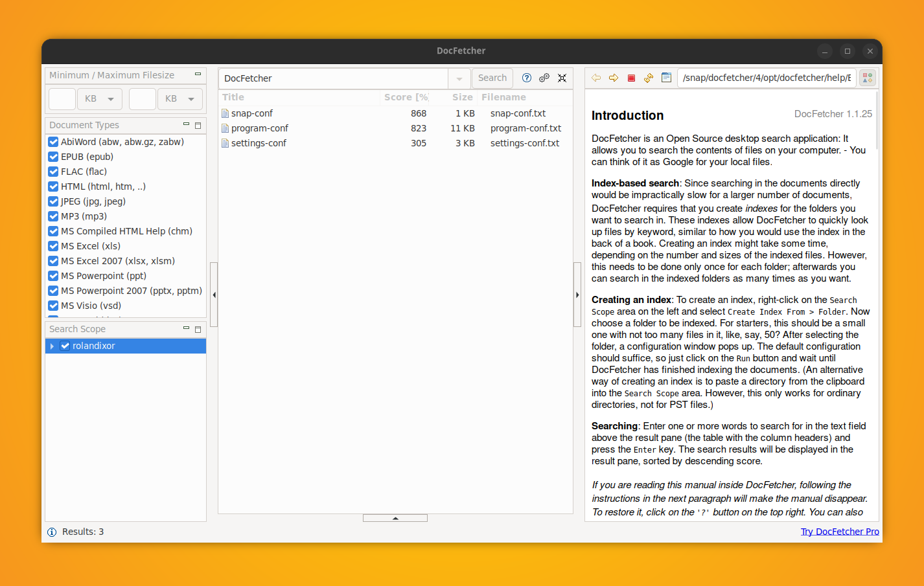Follow the Try DocFetcher Pro link

click(840, 531)
